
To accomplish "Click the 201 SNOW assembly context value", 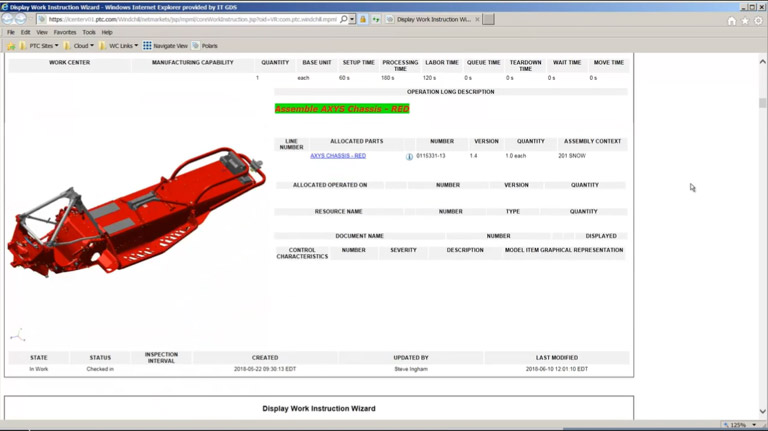I will [572, 156].
